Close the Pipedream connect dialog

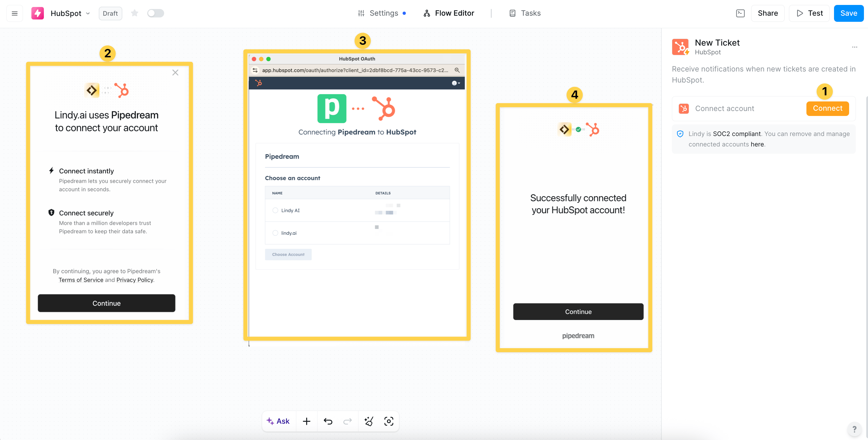coord(175,72)
